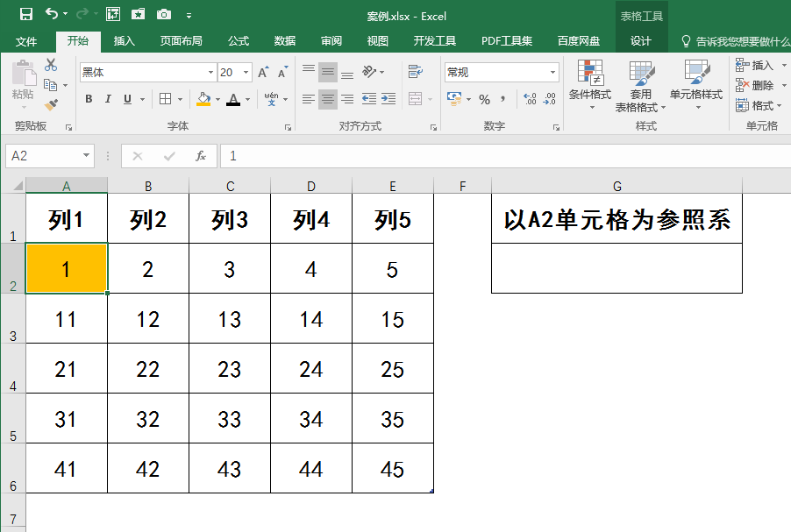Click the text orientation icon
Screen dimensions: 791x532
tap(370, 72)
